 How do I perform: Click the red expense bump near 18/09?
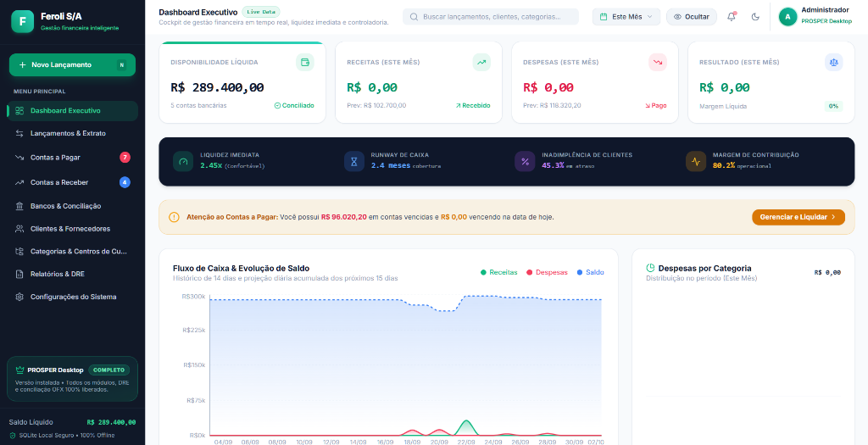[411, 431]
